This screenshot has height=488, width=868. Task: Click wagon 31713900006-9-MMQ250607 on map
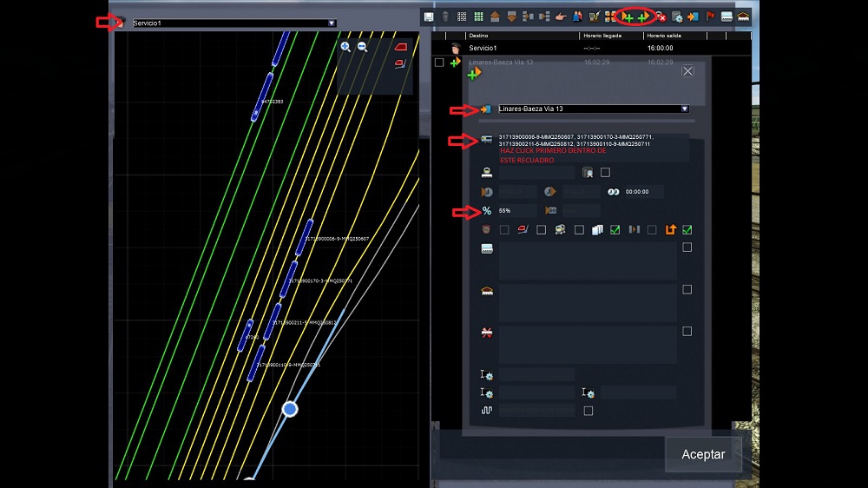(303, 238)
